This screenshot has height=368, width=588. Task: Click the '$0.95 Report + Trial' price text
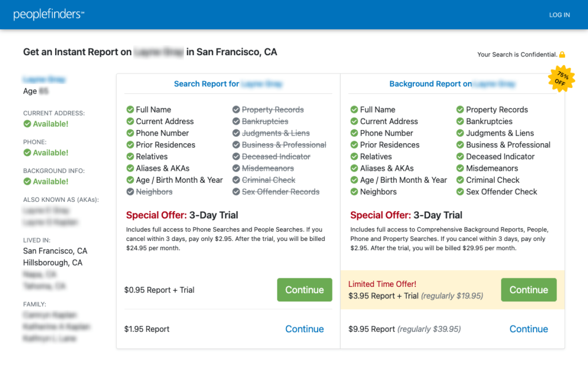(160, 290)
